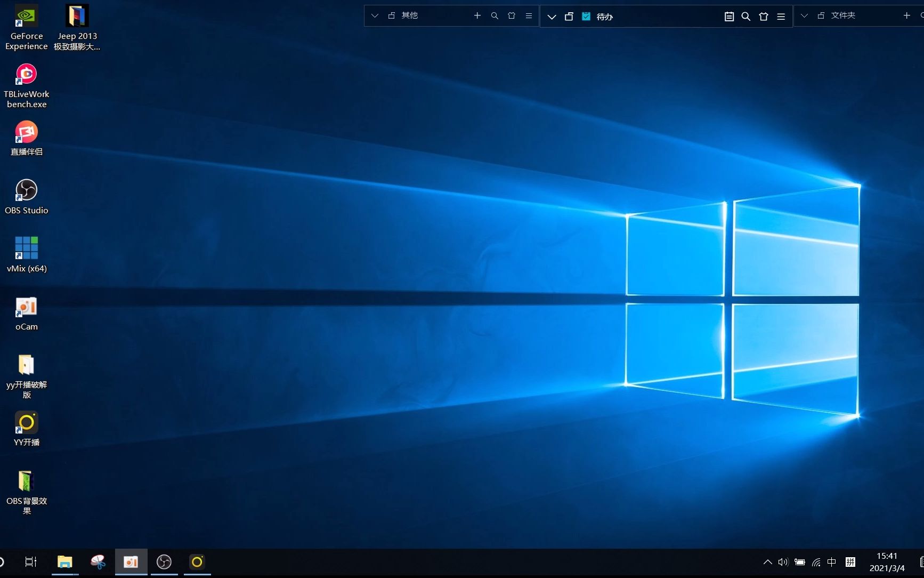
Task: Open the clock showing 15:41
Action: tap(887, 562)
